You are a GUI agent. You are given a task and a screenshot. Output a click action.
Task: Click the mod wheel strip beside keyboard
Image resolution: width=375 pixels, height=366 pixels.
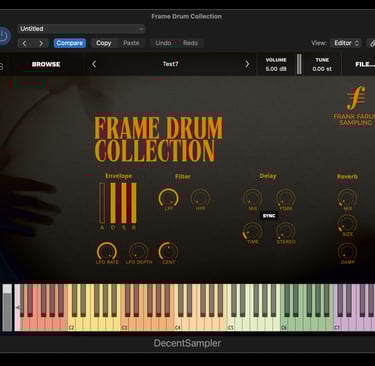(7, 308)
